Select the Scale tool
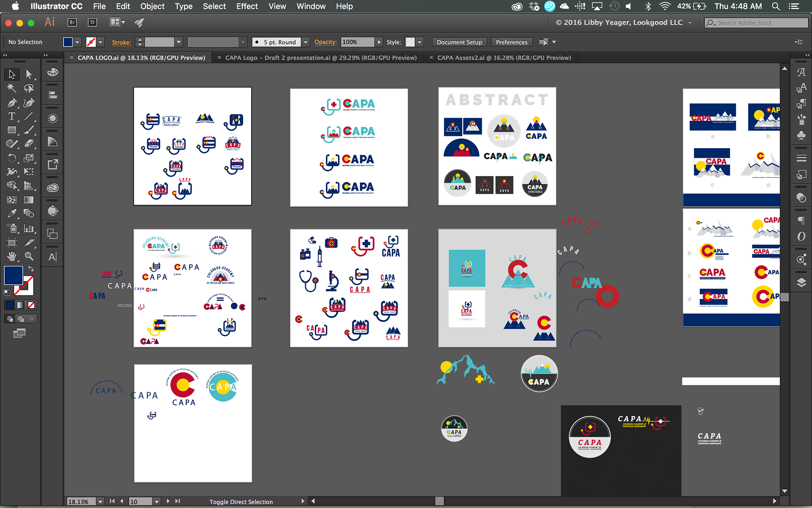This screenshot has height=508, width=812. 29,158
